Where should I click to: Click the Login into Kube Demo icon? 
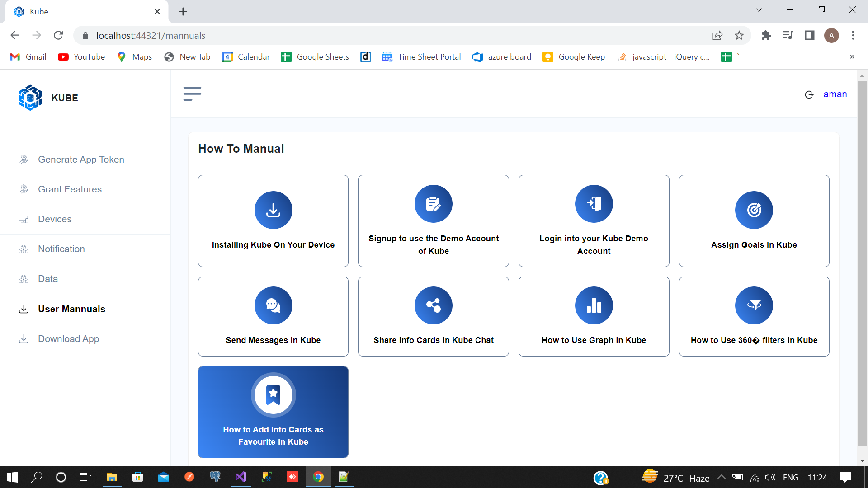(594, 204)
